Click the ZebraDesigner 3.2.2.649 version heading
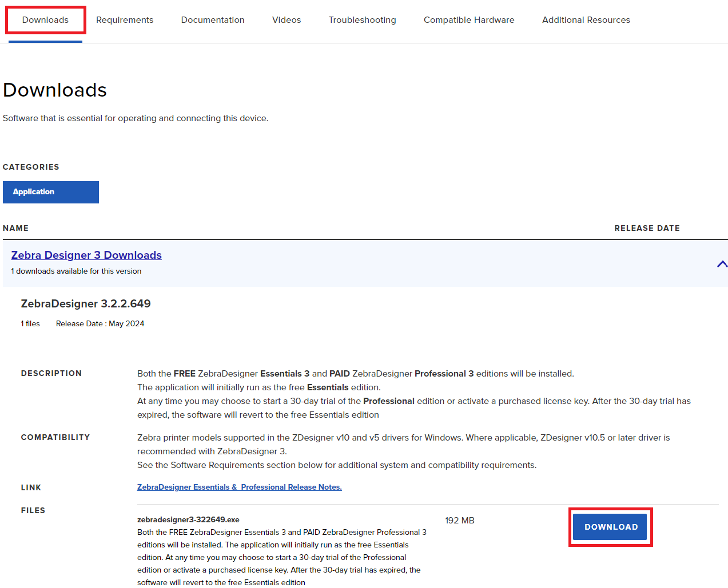 point(86,303)
